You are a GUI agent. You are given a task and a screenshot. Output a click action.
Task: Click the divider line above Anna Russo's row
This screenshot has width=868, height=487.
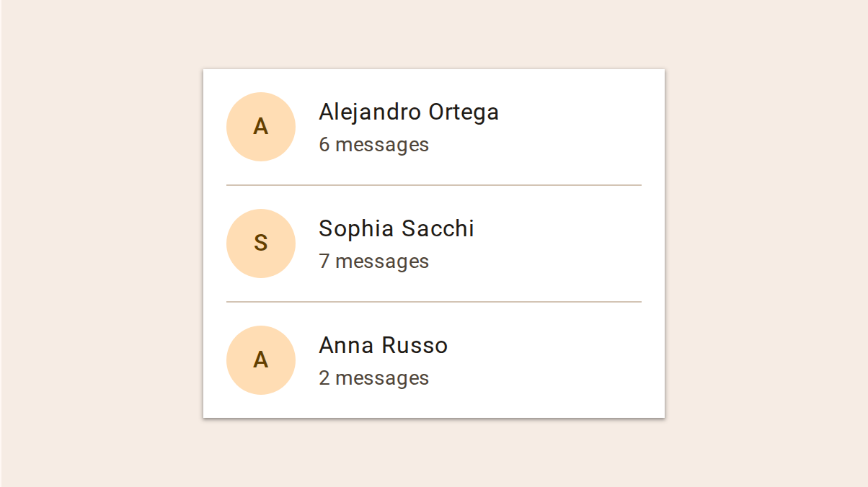pyautogui.click(x=433, y=302)
